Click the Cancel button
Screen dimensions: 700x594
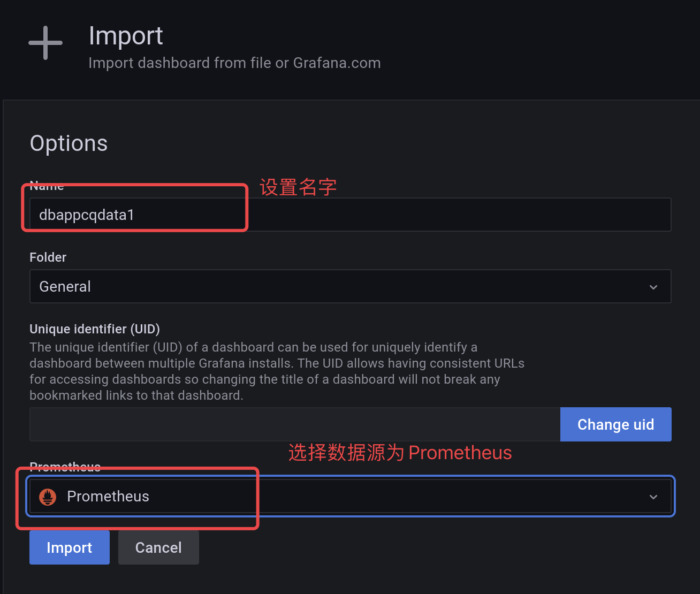(158, 547)
